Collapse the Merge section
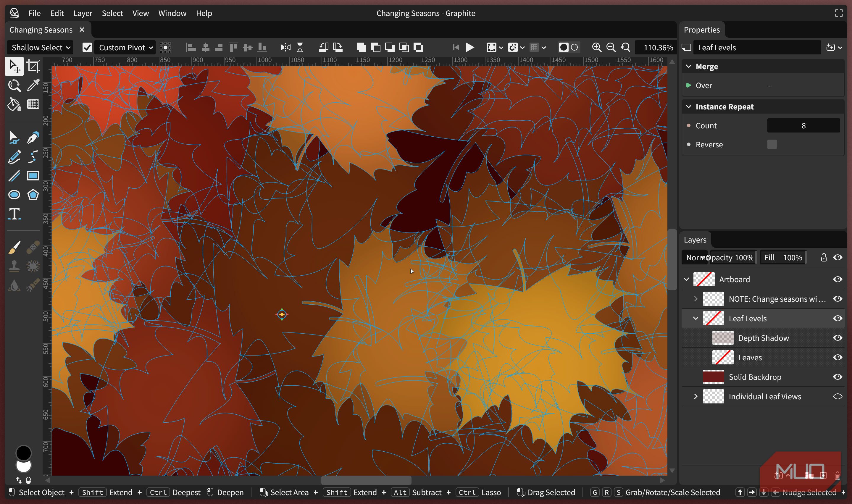The width and height of the screenshot is (852, 504). point(689,67)
